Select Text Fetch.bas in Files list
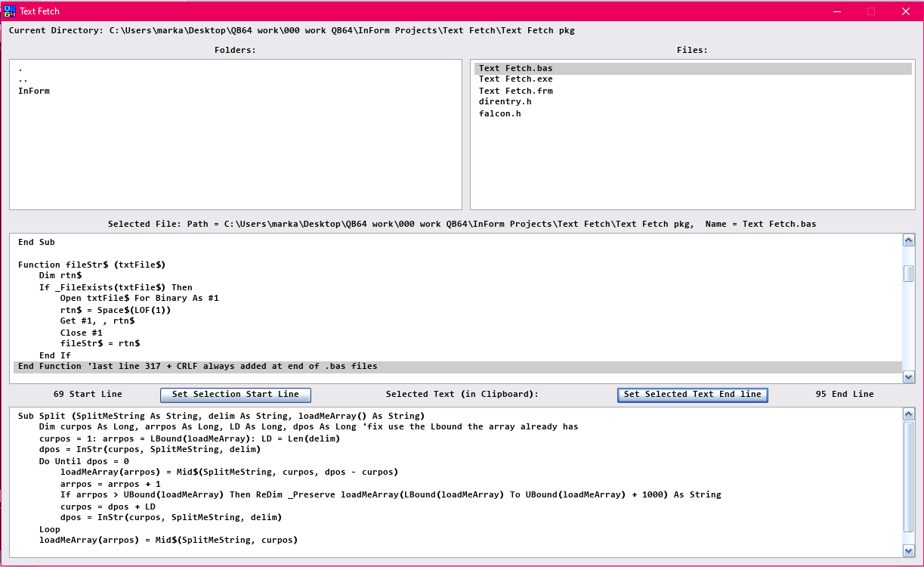 point(515,69)
